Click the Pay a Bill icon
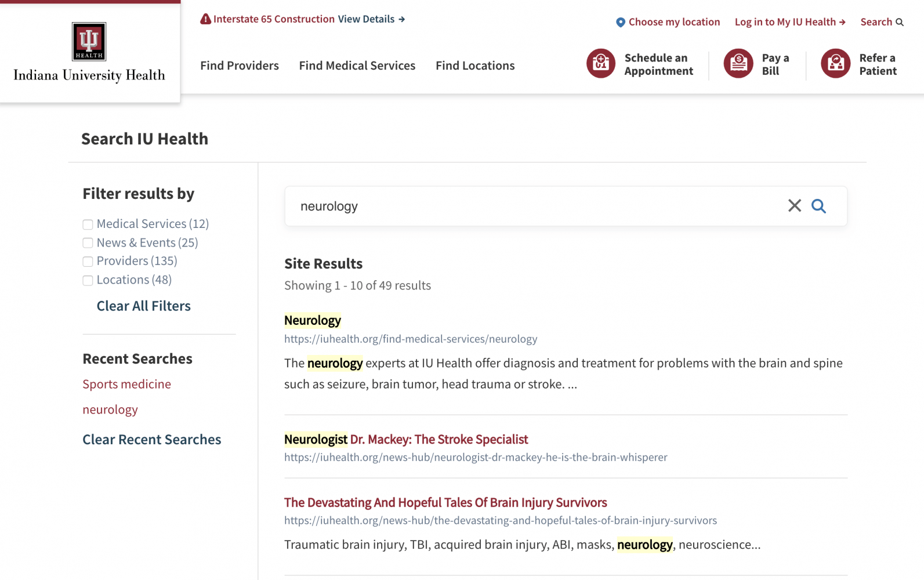 click(x=738, y=63)
